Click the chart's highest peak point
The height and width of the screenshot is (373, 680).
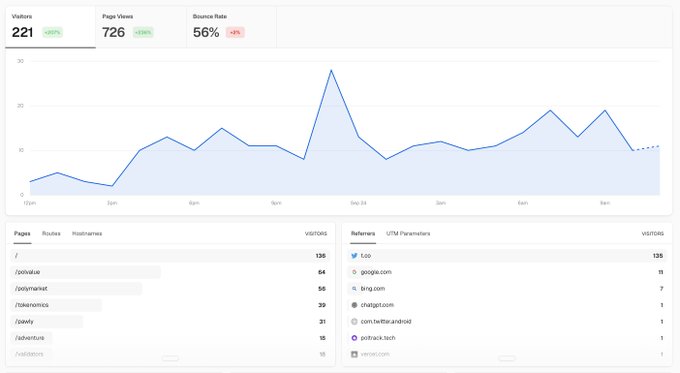(331, 70)
